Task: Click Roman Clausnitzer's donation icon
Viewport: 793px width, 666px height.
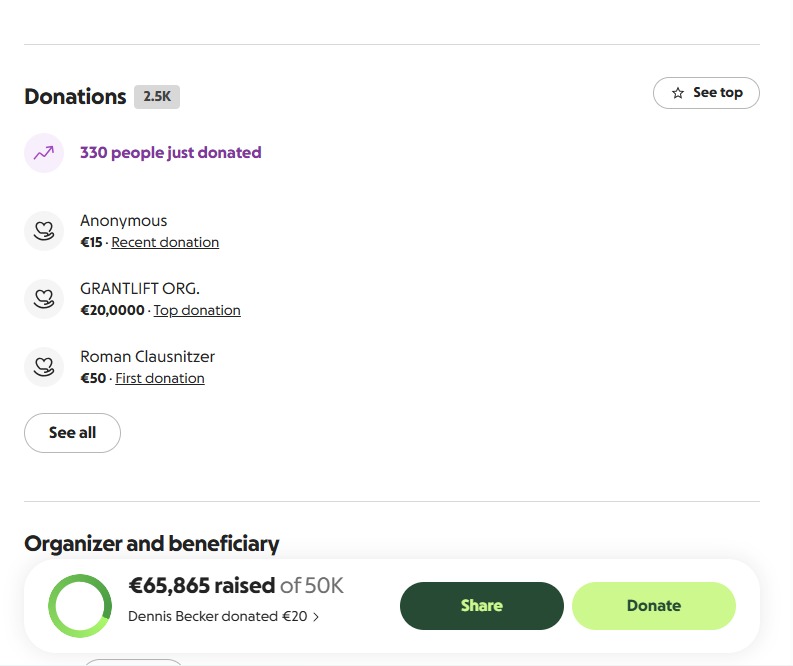Action: click(x=44, y=366)
